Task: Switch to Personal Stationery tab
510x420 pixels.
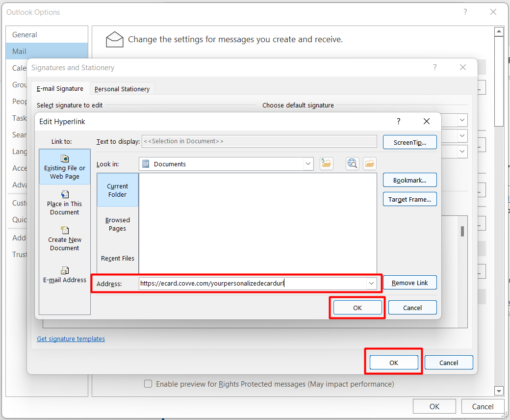Action: tap(122, 89)
